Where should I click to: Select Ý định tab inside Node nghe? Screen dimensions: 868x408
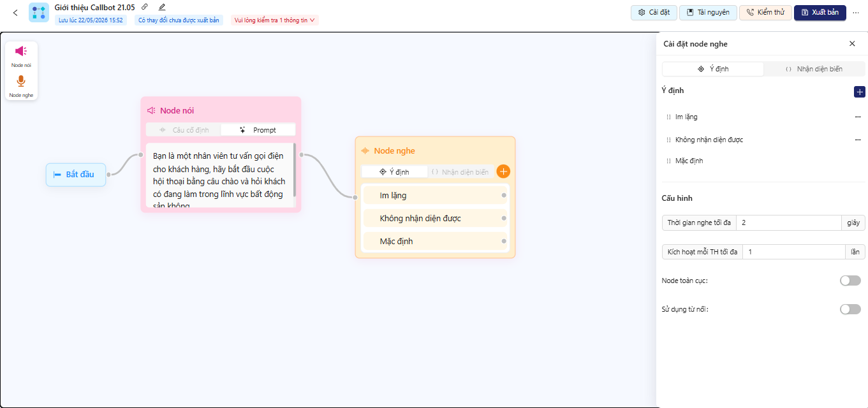[x=395, y=171]
